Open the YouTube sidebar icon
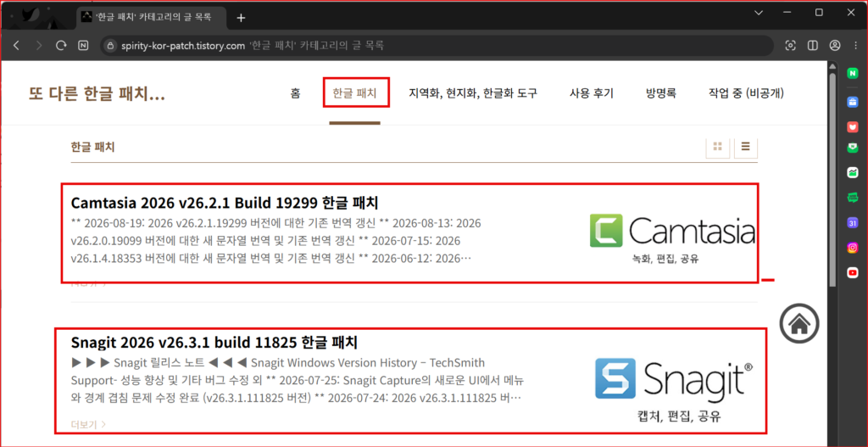Image resolution: width=868 pixels, height=447 pixels. [853, 272]
